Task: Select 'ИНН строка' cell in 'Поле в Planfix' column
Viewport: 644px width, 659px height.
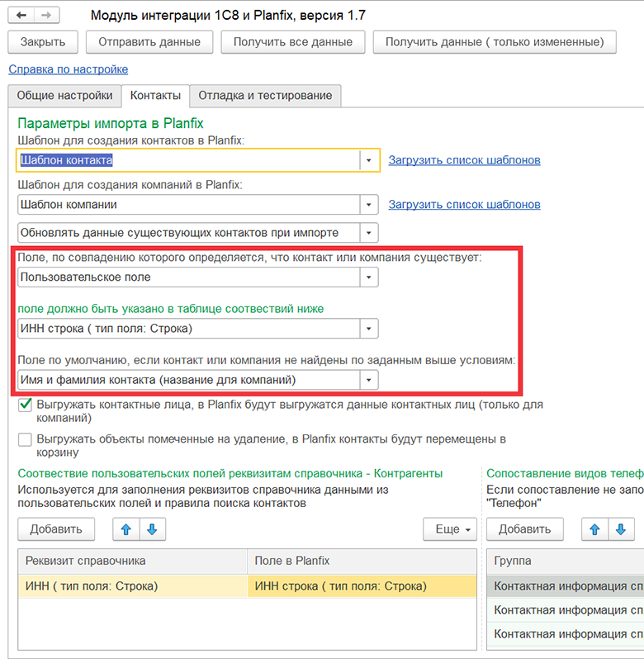Action: [362, 586]
